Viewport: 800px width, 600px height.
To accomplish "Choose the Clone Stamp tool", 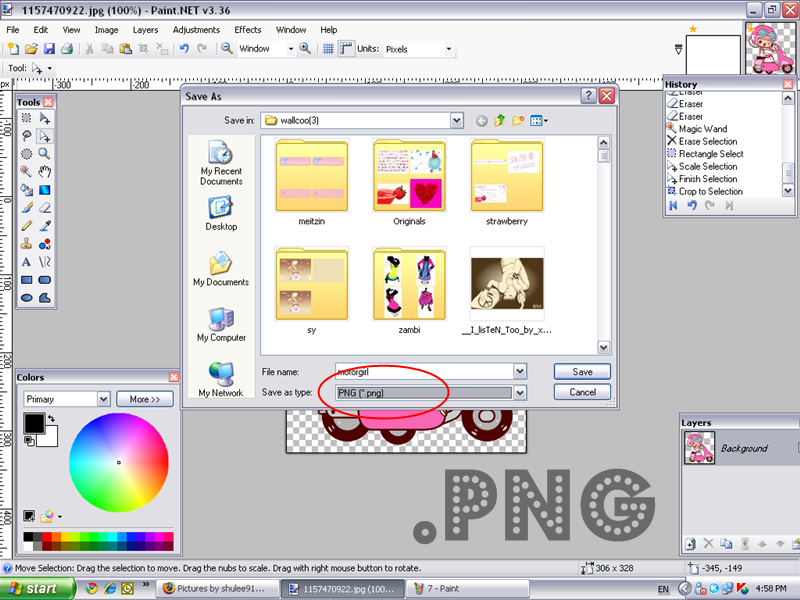I will pos(27,244).
